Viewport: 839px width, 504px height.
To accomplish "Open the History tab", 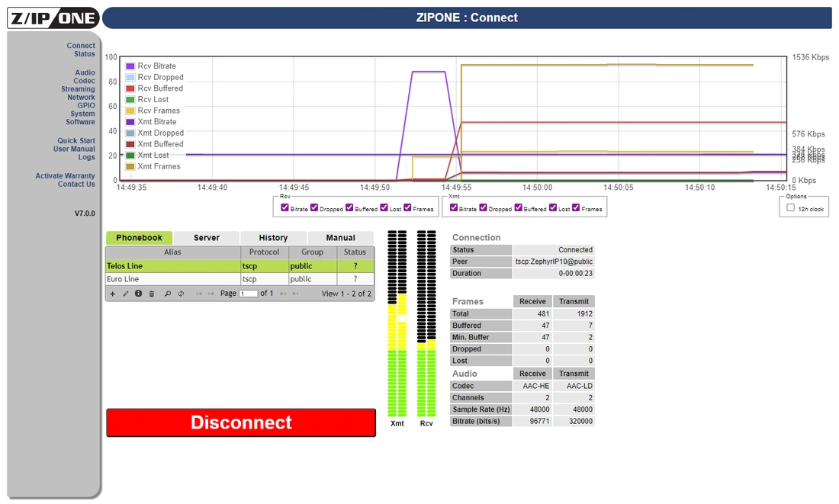I will pyautogui.click(x=273, y=238).
